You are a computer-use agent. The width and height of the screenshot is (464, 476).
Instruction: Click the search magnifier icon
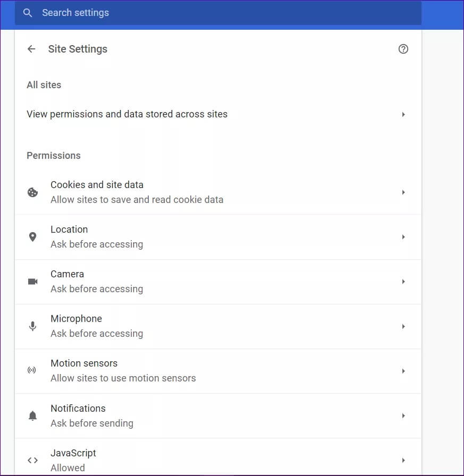pyautogui.click(x=28, y=13)
